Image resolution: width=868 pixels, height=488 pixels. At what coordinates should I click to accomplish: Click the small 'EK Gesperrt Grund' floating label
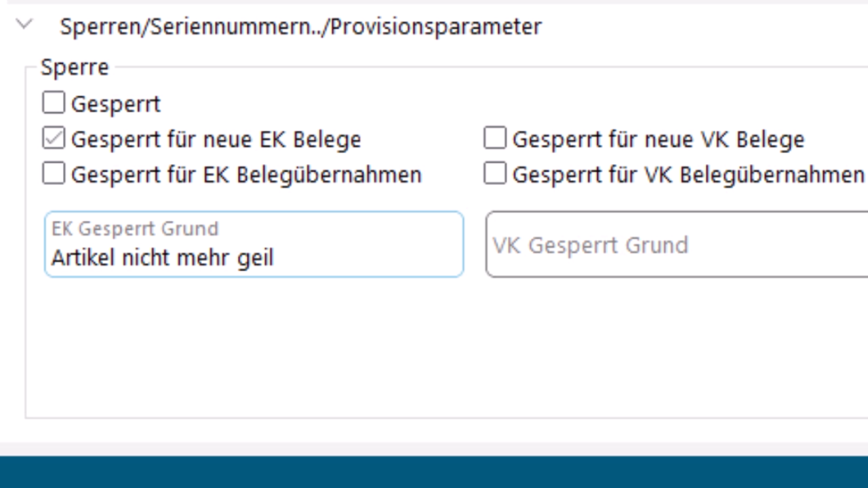point(135,229)
